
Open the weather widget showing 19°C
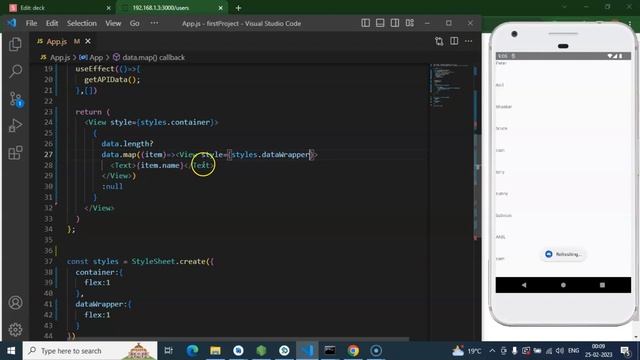coord(466,351)
